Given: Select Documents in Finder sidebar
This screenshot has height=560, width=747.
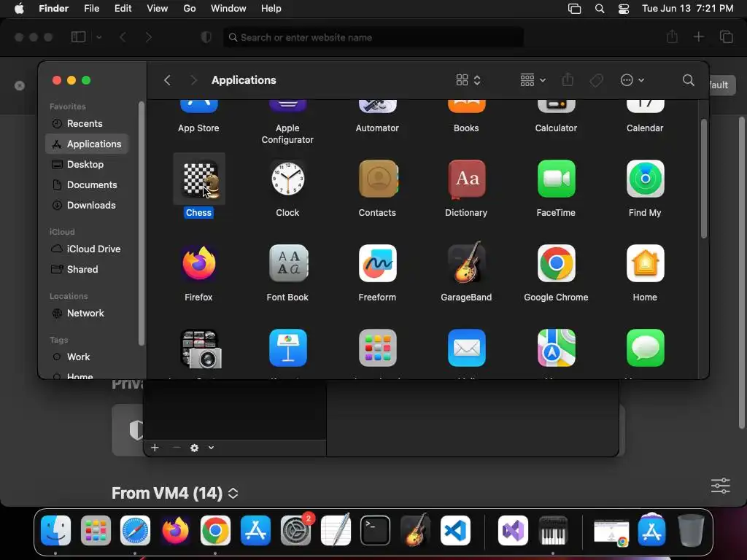Looking at the screenshot, I should (x=86, y=184).
